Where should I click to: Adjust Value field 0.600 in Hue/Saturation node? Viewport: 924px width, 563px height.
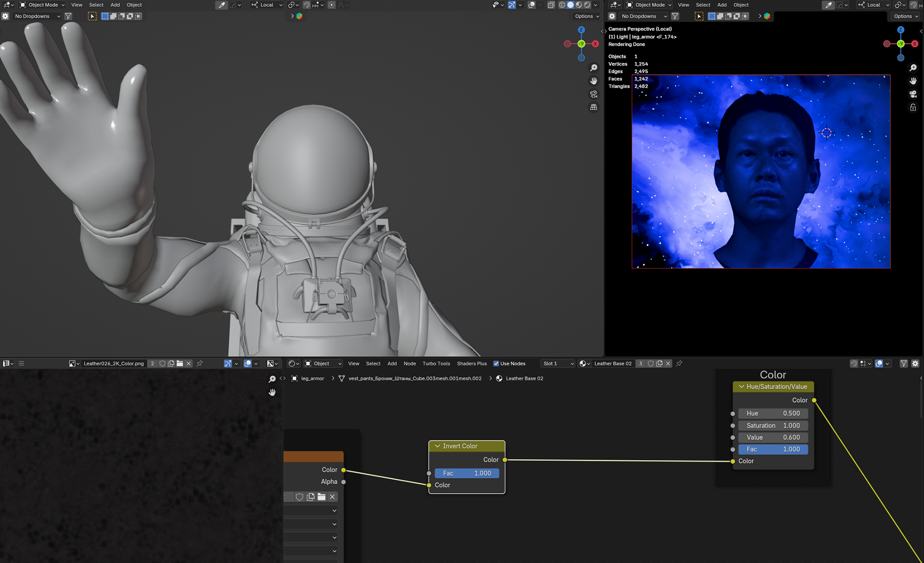(773, 437)
